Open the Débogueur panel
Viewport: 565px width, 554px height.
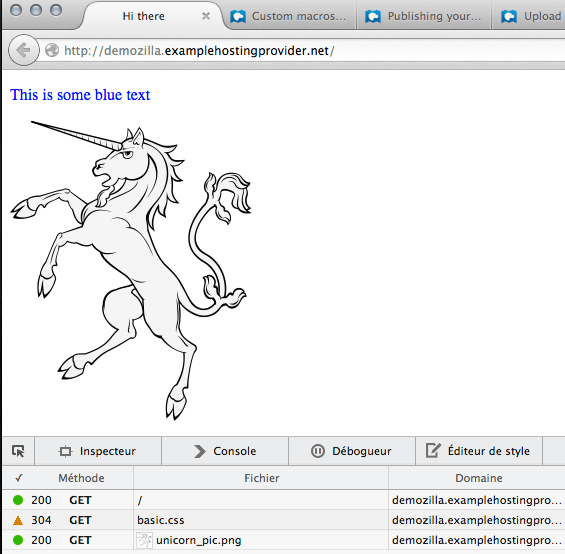tap(352, 451)
